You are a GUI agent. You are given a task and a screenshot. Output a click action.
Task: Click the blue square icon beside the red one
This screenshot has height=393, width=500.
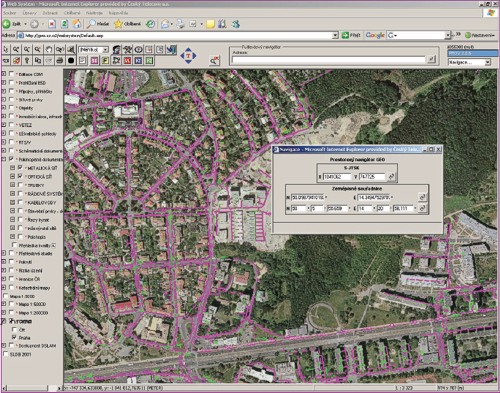(x=138, y=61)
